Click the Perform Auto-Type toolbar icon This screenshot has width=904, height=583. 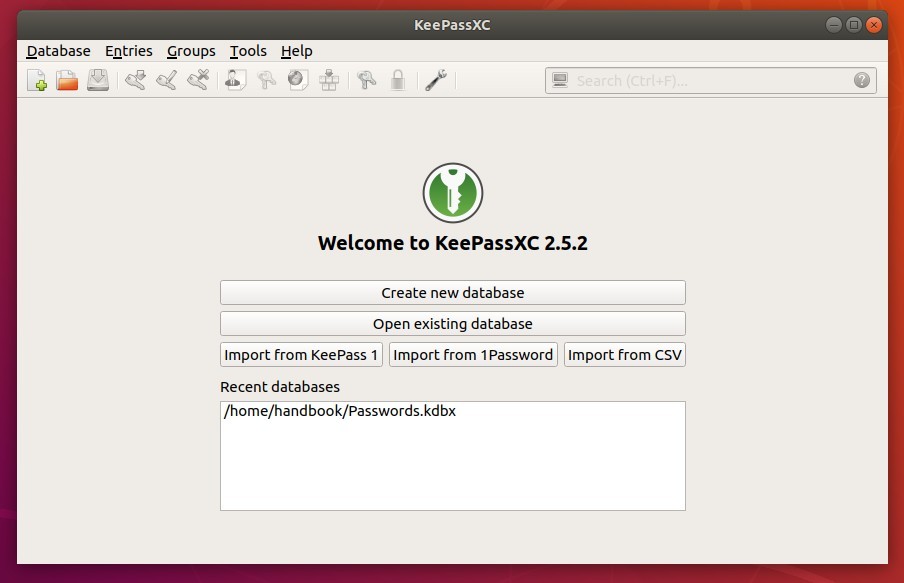[x=328, y=80]
